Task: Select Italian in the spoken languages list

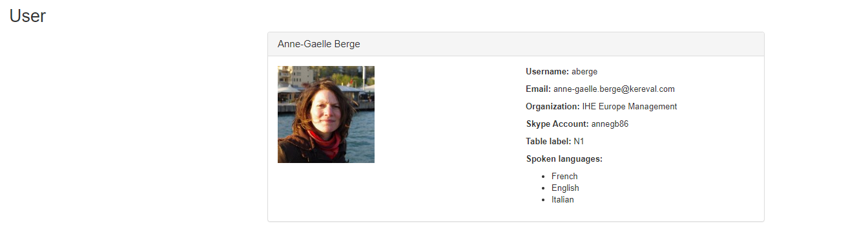Action: coord(563,200)
